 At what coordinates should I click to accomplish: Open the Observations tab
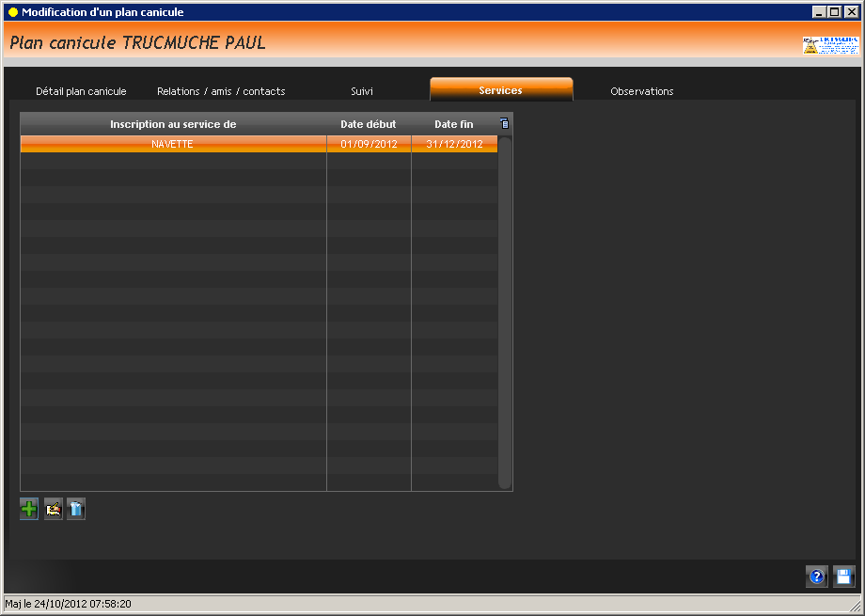click(642, 91)
